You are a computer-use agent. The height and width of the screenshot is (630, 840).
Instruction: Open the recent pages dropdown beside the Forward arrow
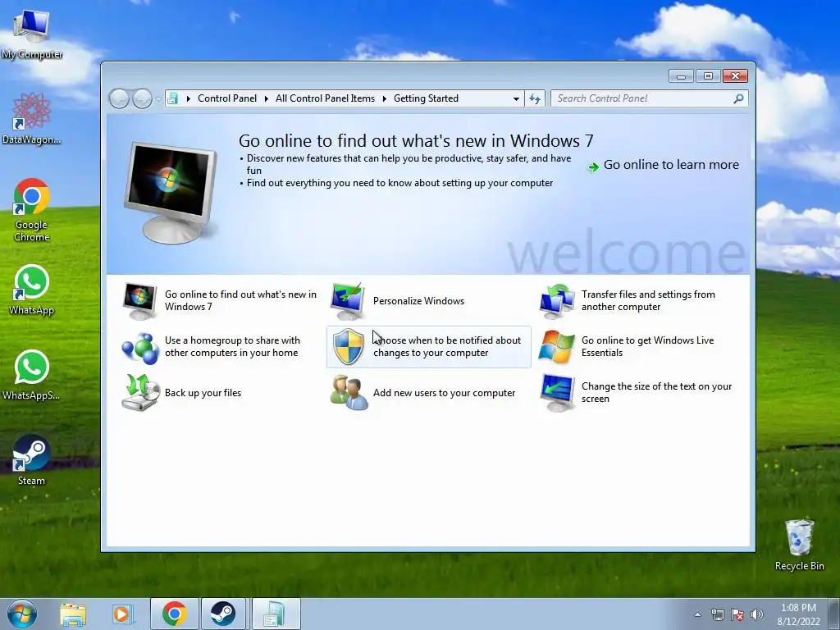[157, 99]
